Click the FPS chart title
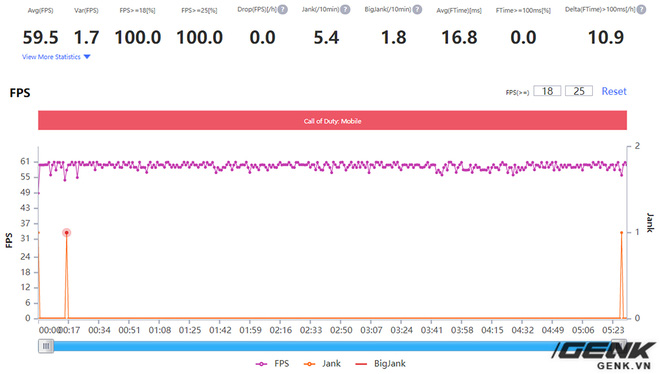The width and height of the screenshot is (660, 374). point(20,93)
